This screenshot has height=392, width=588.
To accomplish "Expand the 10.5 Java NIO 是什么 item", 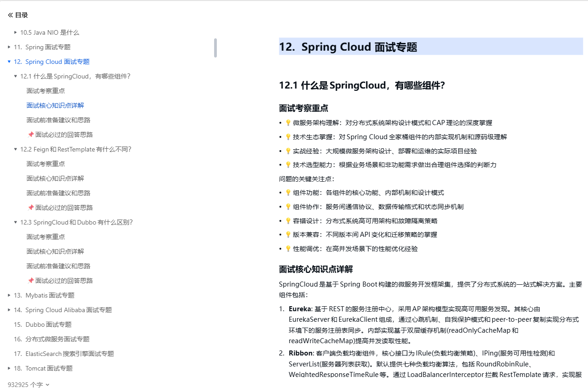I will point(16,32).
